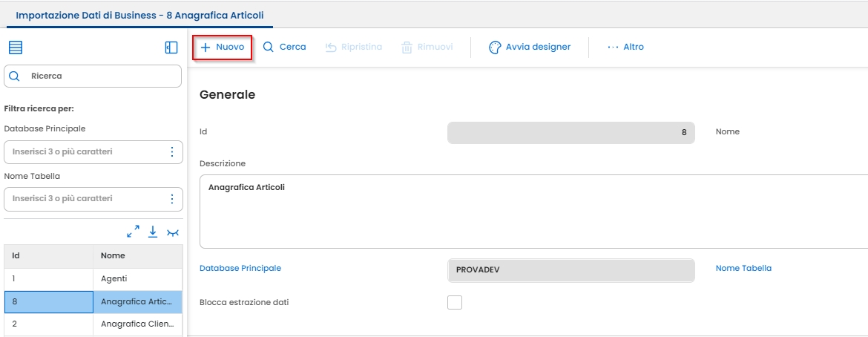Expand the results table to fullscreen
The width and height of the screenshot is (868, 337).
pyautogui.click(x=134, y=232)
